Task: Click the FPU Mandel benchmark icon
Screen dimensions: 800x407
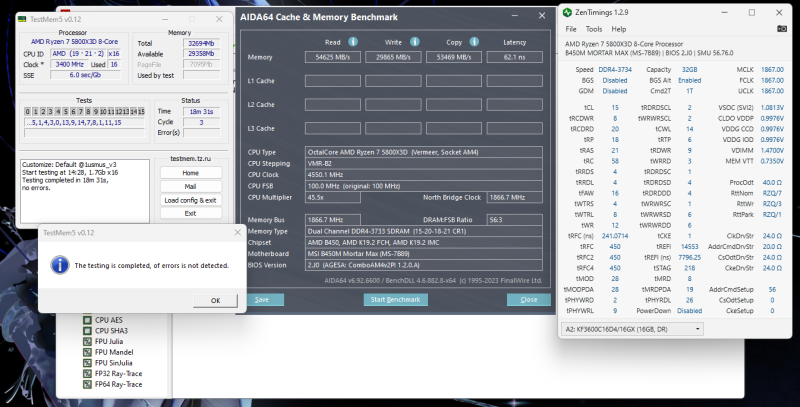Action: (x=87, y=352)
